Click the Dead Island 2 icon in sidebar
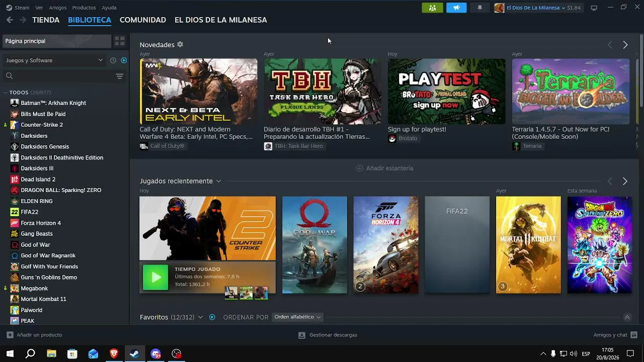This screenshot has height=362, width=644. (x=15, y=179)
